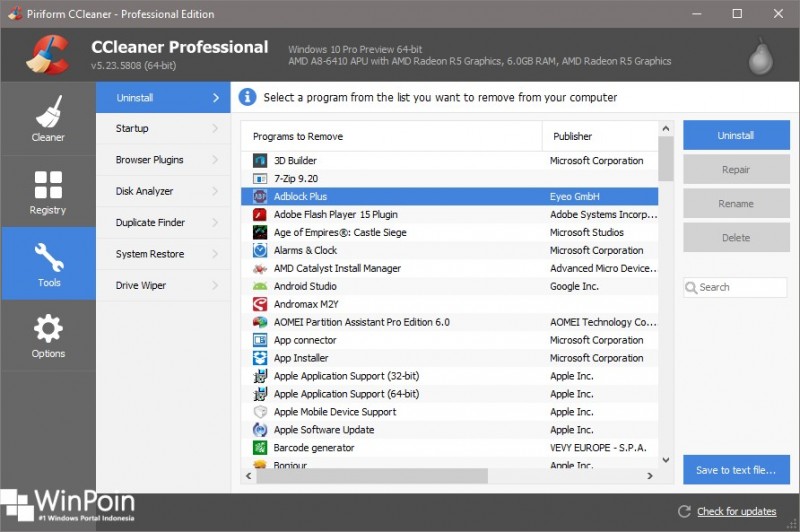Click Apple Application Support (32-bit) icon
The image size is (800, 532).
260,376
